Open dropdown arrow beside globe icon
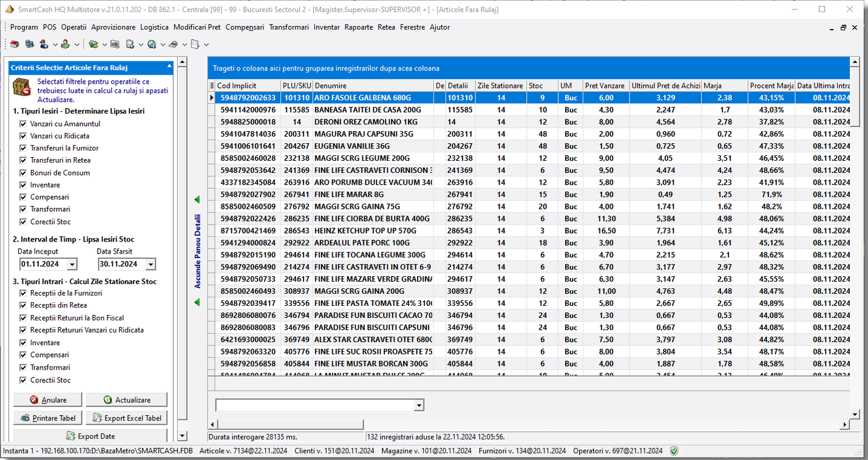This screenshot has width=868, height=460. [x=163, y=44]
